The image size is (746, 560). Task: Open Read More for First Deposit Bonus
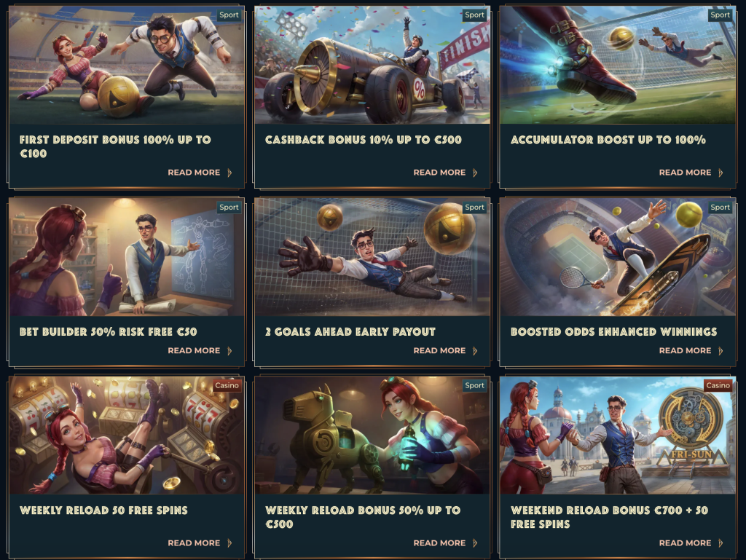pyautogui.click(x=194, y=173)
